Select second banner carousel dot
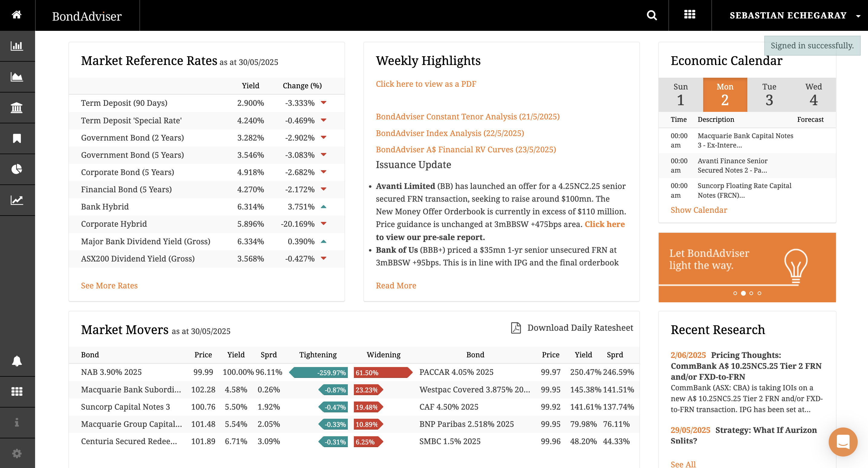The width and height of the screenshot is (868, 468). point(743,293)
